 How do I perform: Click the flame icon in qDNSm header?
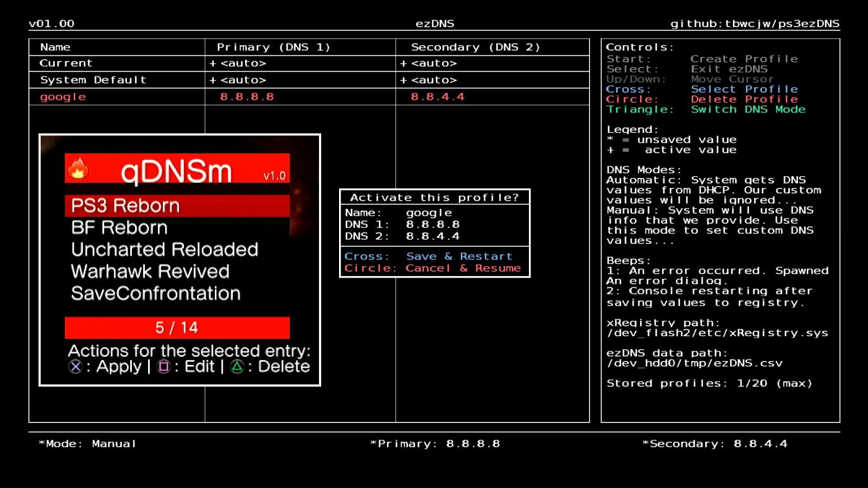[x=78, y=169]
